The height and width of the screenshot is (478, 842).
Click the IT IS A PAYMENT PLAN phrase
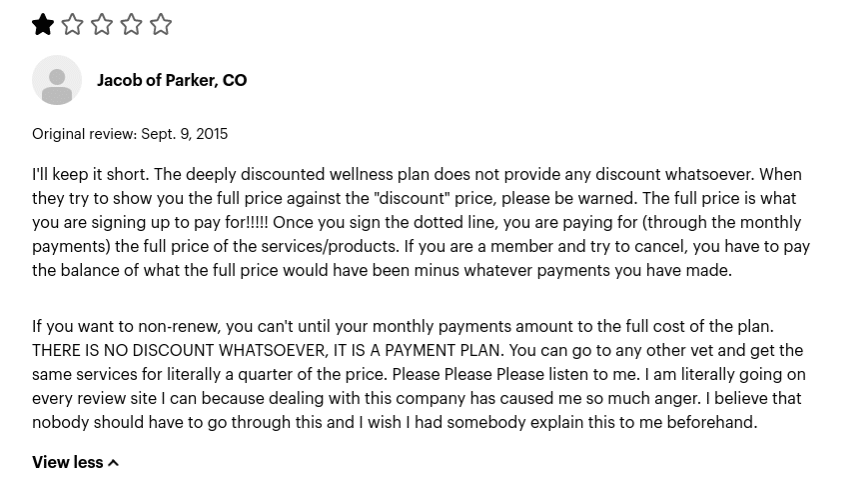pyautogui.click(x=419, y=350)
